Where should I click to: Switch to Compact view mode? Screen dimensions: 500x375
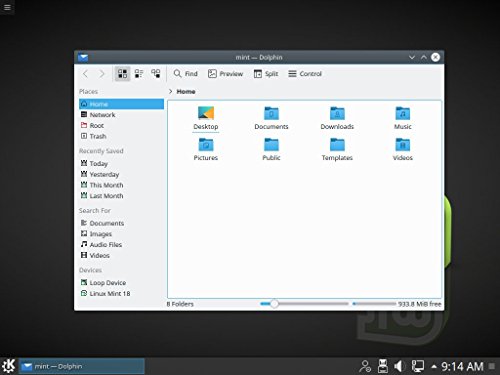(139, 74)
